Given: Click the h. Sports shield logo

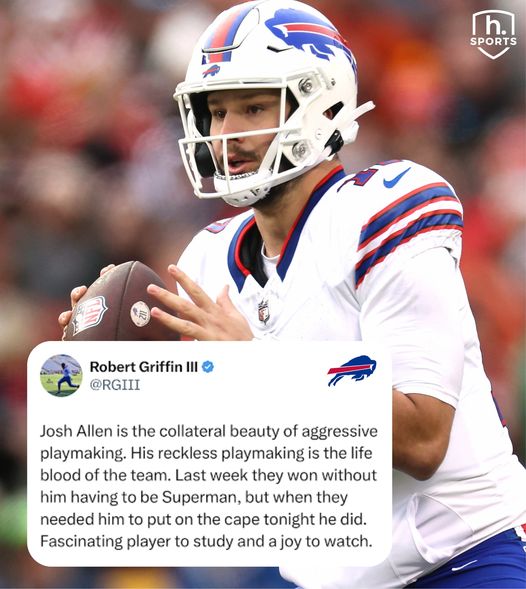Looking at the screenshot, I should pyautogui.click(x=493, y=34).
